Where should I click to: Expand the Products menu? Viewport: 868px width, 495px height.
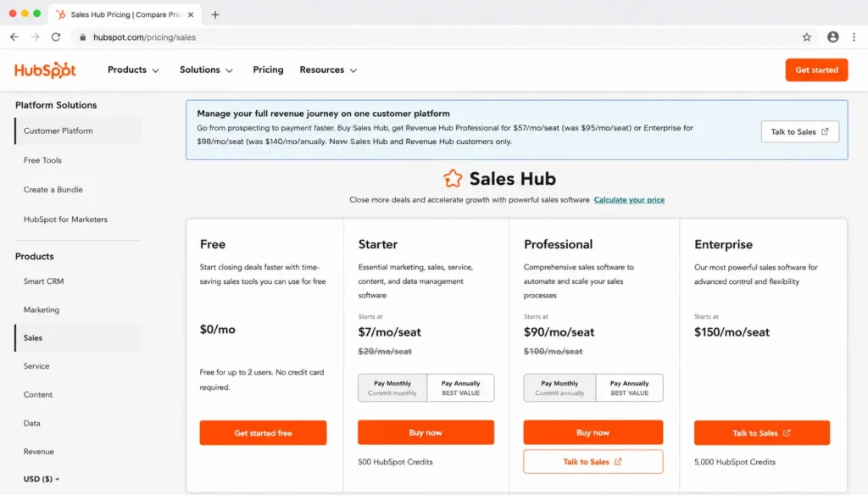133,70
